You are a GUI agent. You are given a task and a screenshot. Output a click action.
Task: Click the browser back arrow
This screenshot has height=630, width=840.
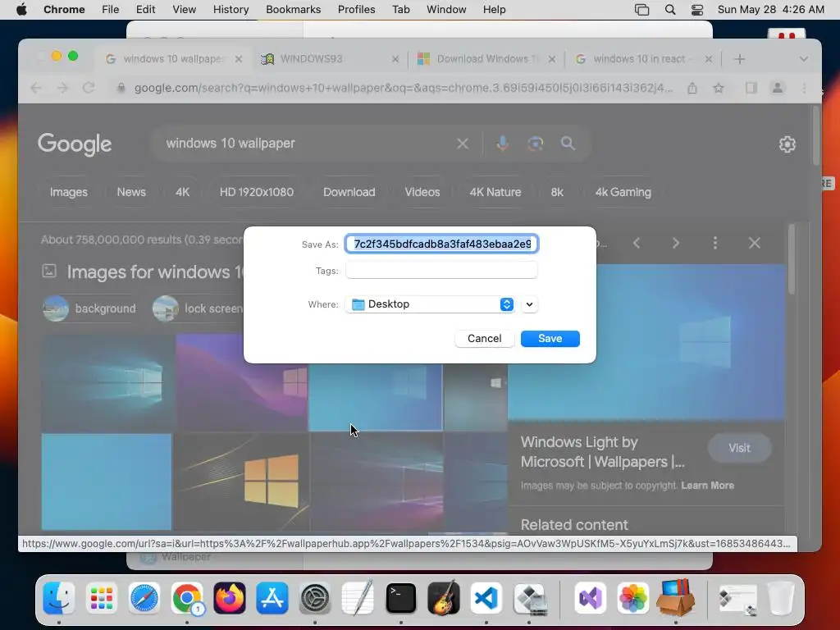[x=36, y=88]
